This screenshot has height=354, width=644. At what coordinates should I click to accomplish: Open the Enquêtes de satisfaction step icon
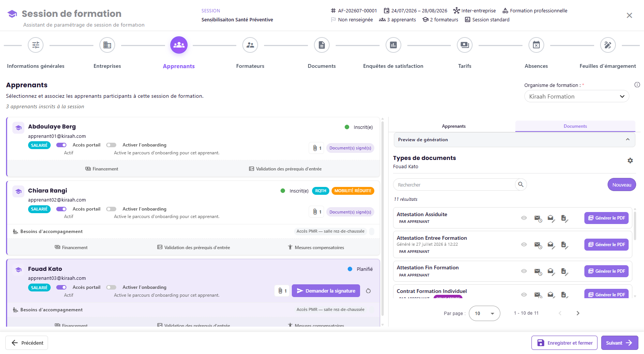point(393,45)
